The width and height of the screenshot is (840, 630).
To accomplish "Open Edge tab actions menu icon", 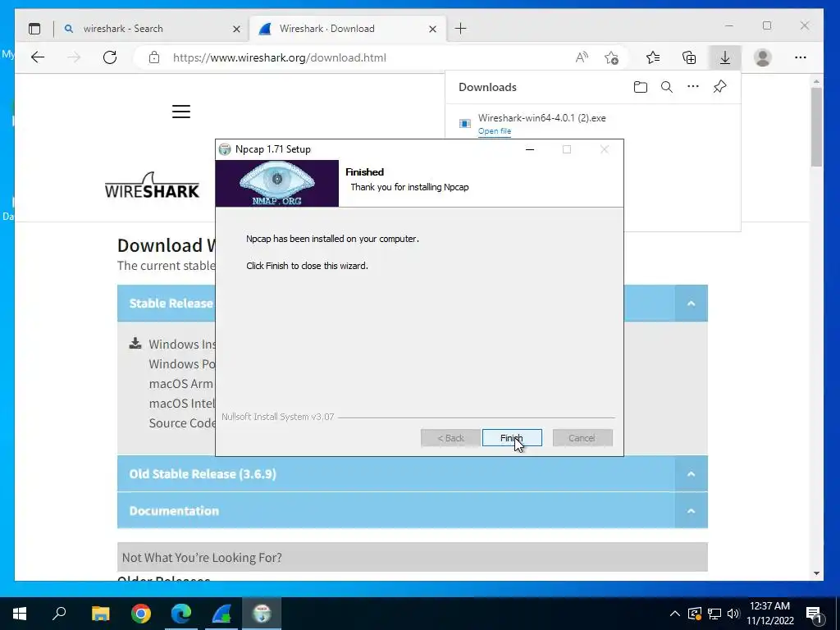I will pyautogui.click(x=34, y=29).
